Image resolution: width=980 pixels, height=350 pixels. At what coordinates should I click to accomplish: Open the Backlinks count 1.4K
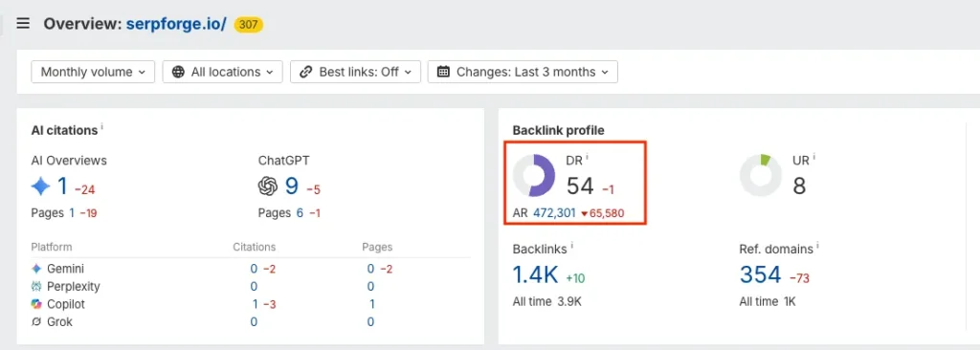click(536, 275)
